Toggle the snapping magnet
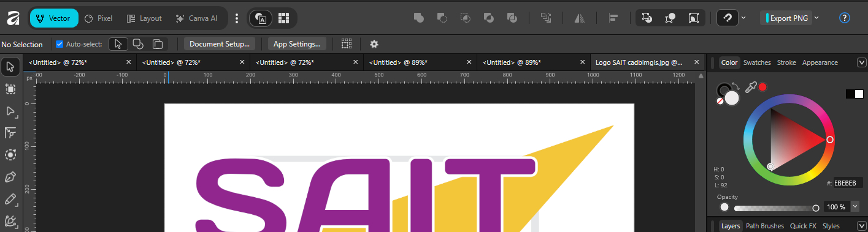The width and height of the screenshot is (868, 232). [728, 18]
